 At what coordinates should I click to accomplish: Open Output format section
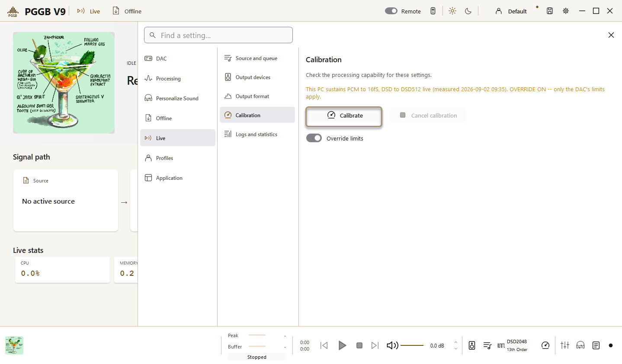point(257,96)
